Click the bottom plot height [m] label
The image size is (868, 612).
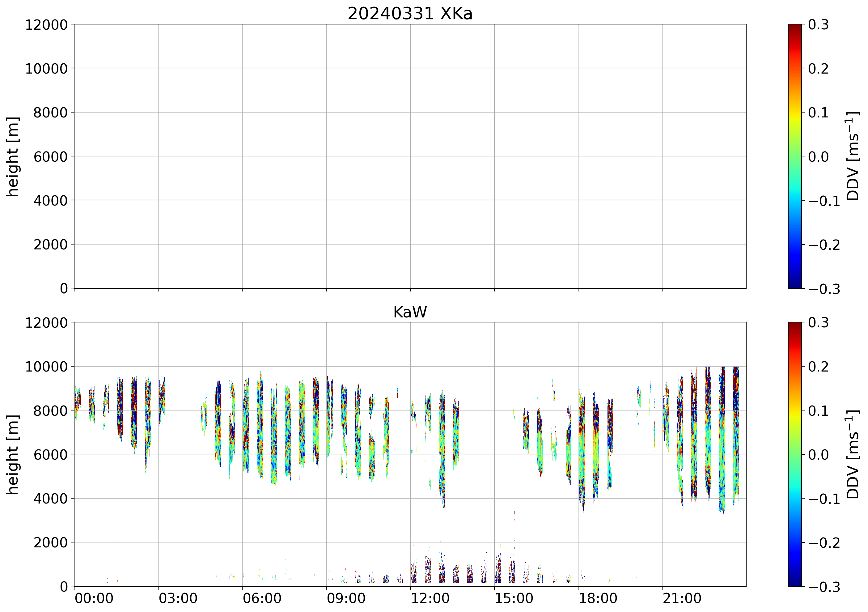[12, 454]
